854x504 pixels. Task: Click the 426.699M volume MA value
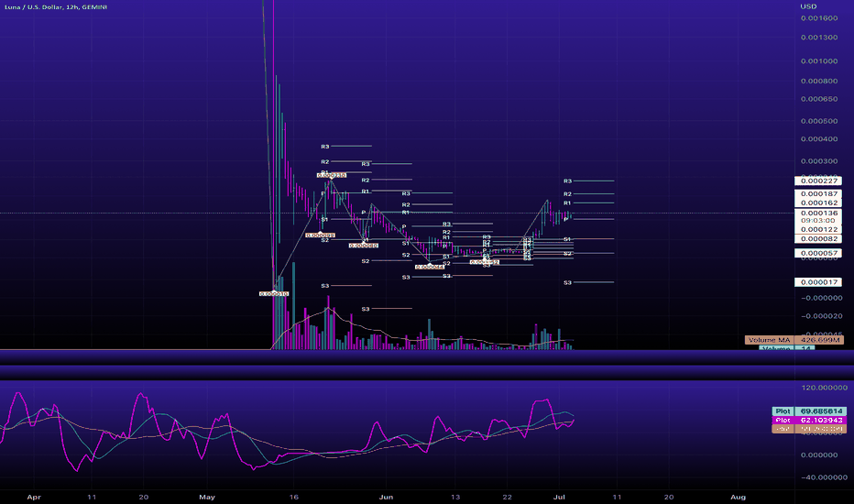coord(819,340)
